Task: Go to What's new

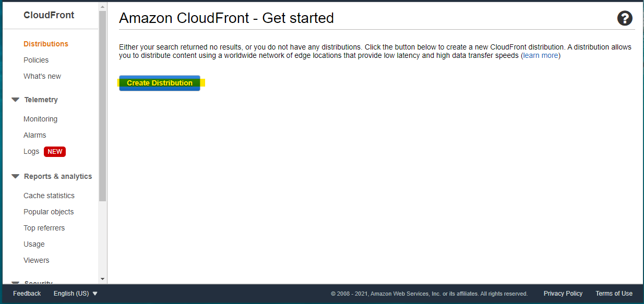Action: pyautogui.click(x=42, y=76)
